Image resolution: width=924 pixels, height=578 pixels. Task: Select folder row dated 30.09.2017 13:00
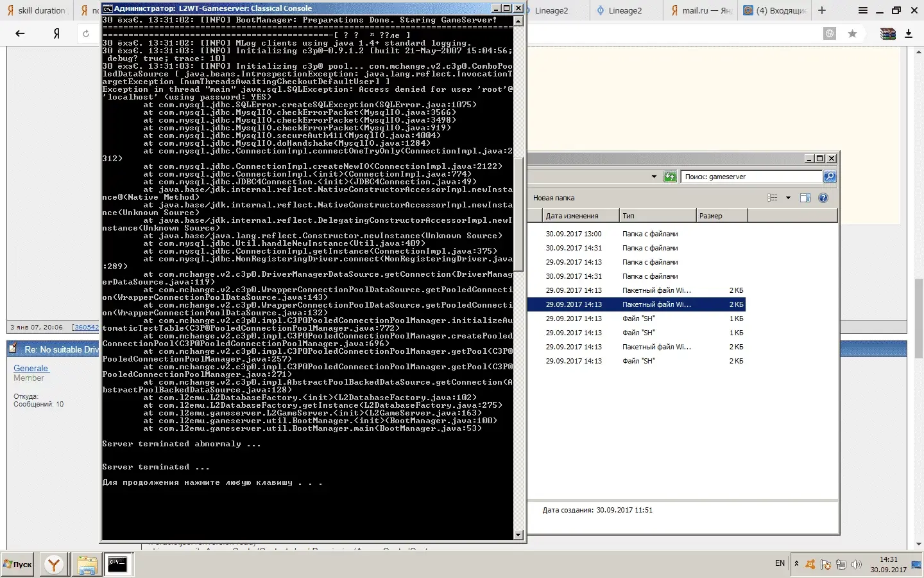(637, 234)
